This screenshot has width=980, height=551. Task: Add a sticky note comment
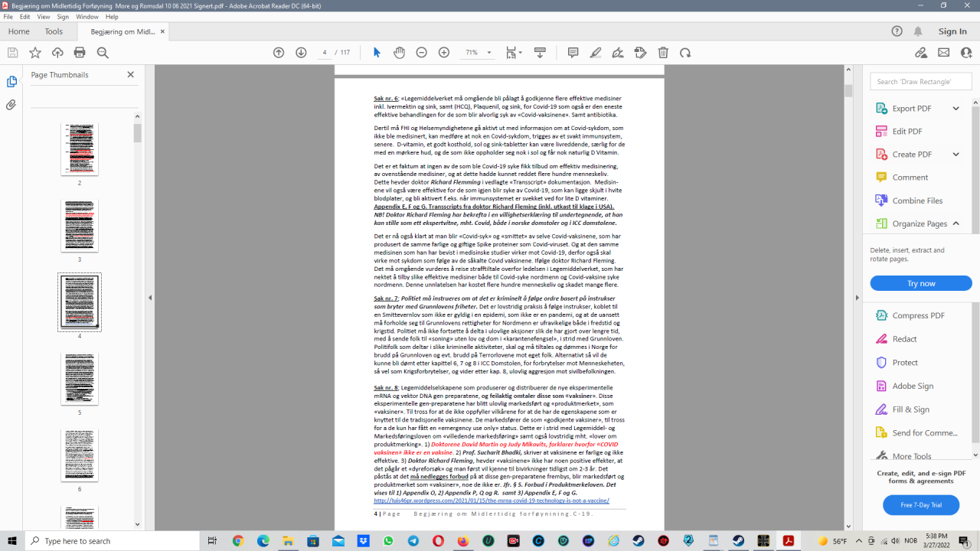point(573,53)
